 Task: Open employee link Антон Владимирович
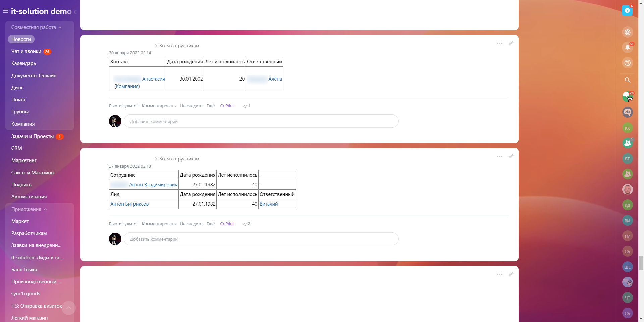click(153, 185)
